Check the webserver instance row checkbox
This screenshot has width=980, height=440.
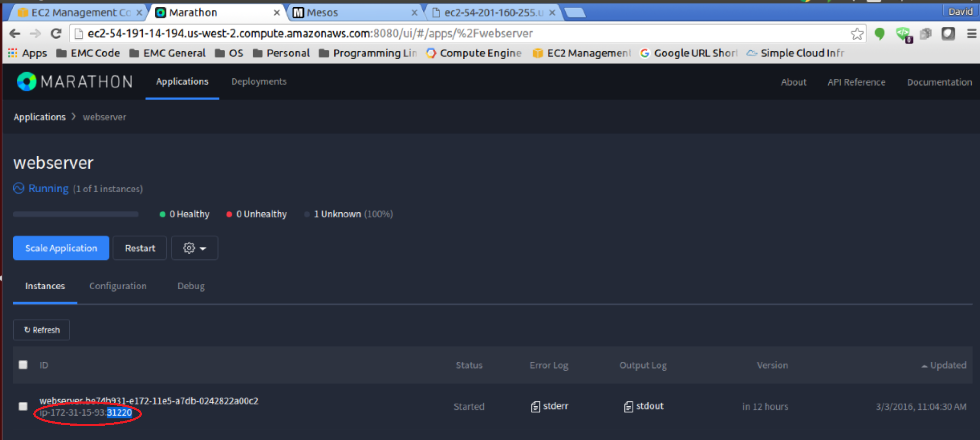tap(23, 406)
